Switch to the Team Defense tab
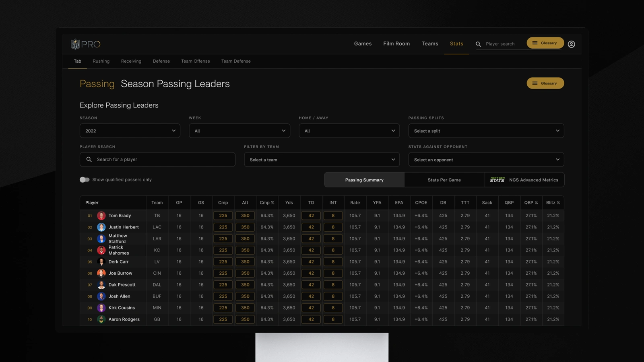 point(236,61)
